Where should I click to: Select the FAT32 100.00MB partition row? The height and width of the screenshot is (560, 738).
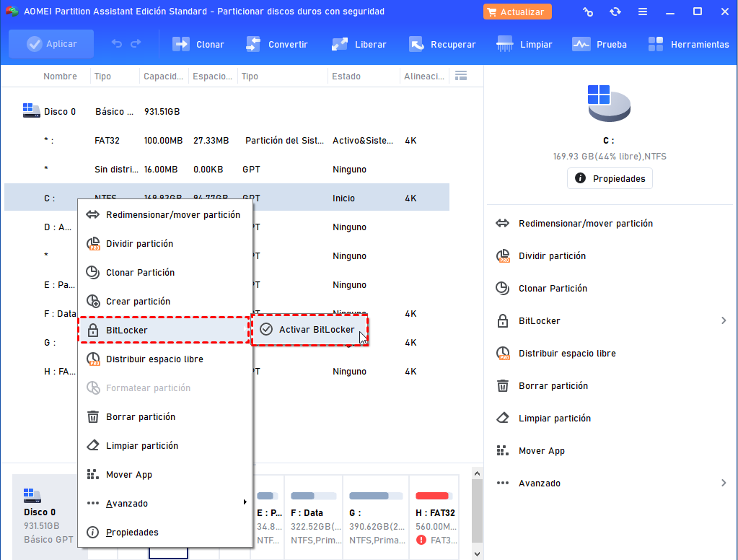click(x=227, y=140)
